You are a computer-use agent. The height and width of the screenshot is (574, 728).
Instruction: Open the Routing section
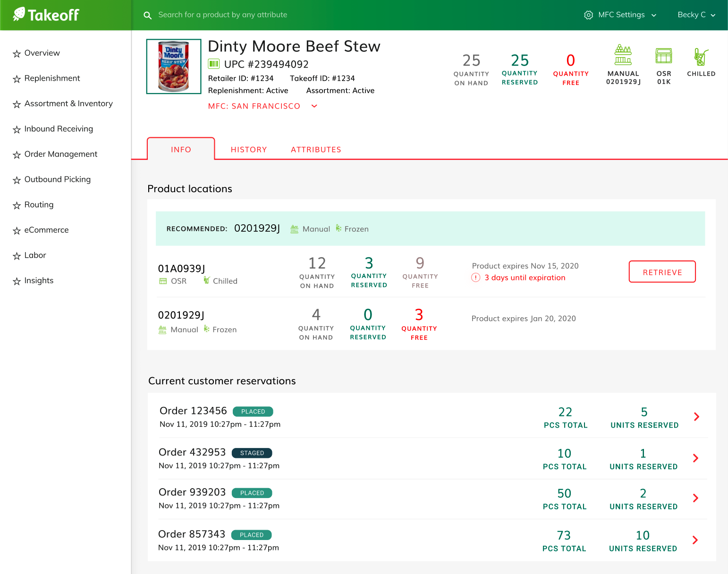point(39,205)
